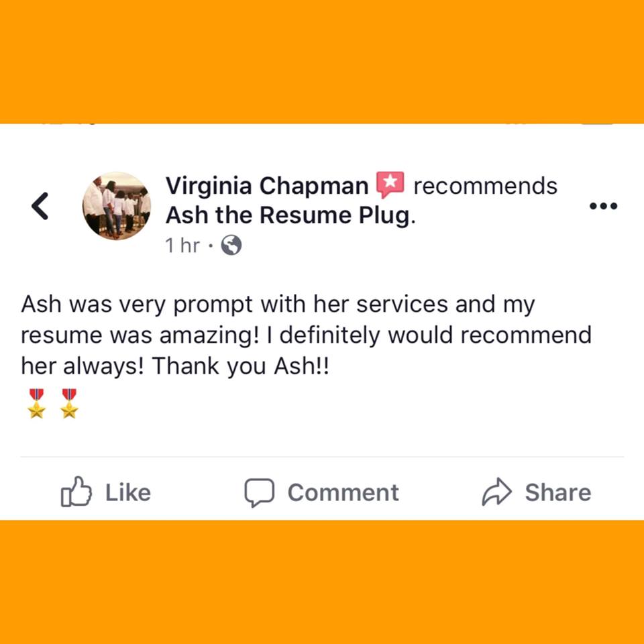Tap the Comment label
The image size is (644, 644).
coord(343,492)
